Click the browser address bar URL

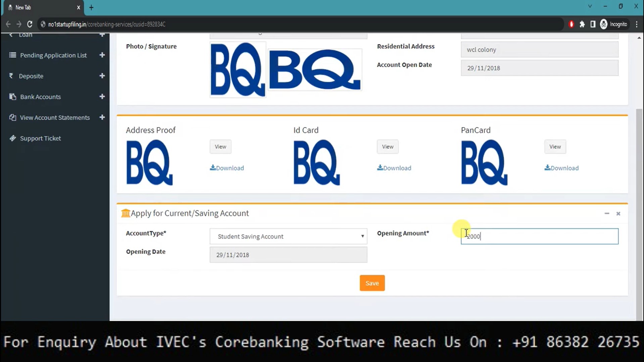pos(107,24)
